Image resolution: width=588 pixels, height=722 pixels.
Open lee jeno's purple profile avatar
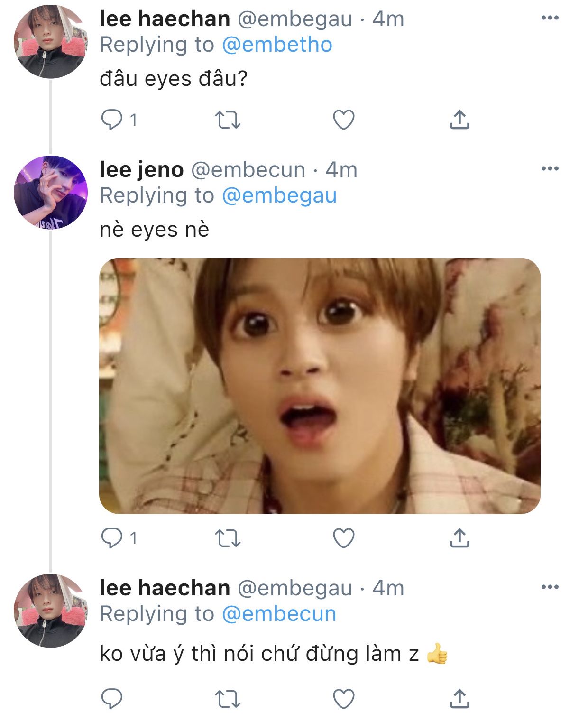[x=51, y=192]
